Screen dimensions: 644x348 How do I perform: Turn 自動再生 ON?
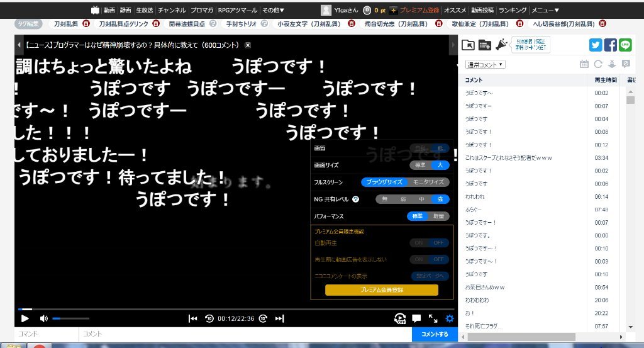coord(419,243)
